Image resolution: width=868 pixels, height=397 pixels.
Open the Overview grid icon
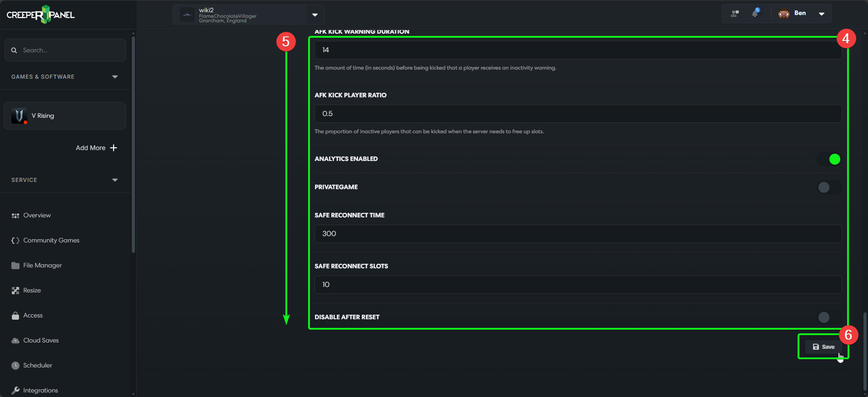(x=15, y=215)
